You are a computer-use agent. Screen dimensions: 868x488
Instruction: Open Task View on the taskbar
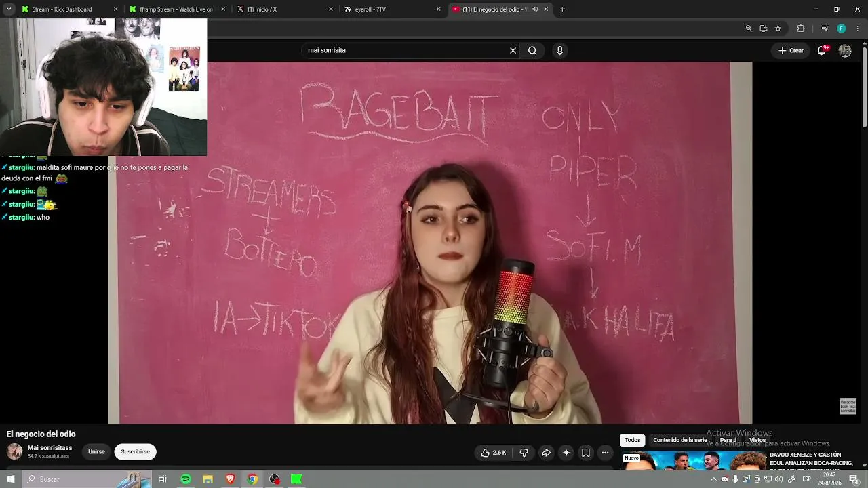pyautogui.click(x=163, y=479)
